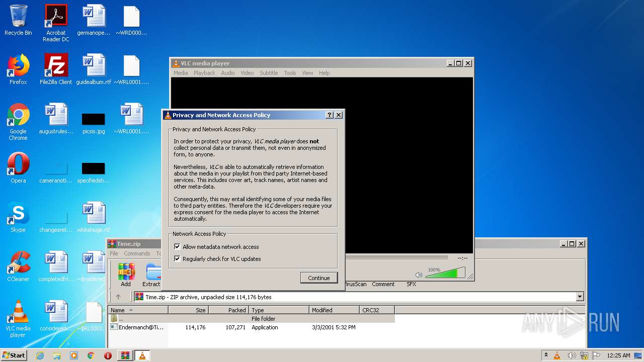Select augustrules Word document on desktop
The image size is (644, 362).
pos(56,119)
